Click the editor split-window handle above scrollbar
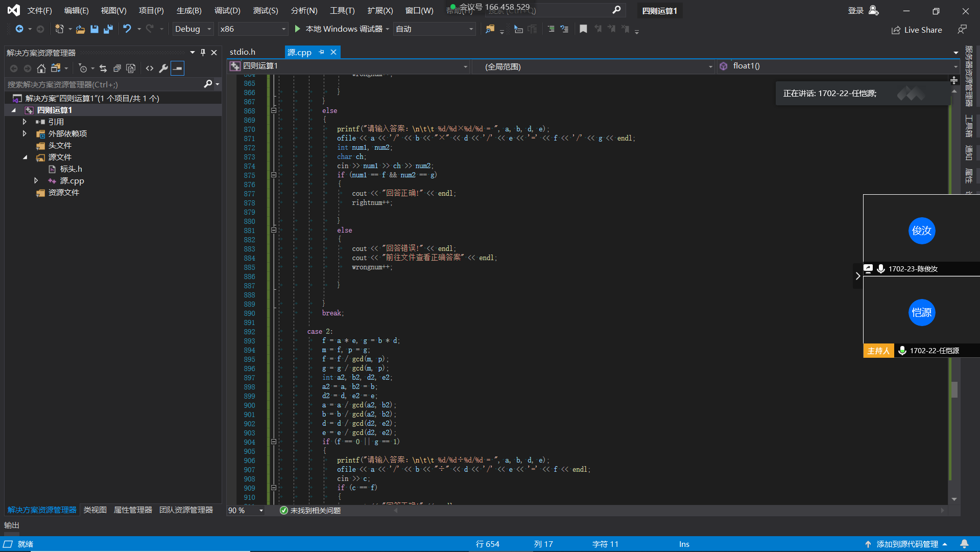Image resolution: width=980 pixels, height=552 pixels. click(954, 80)
